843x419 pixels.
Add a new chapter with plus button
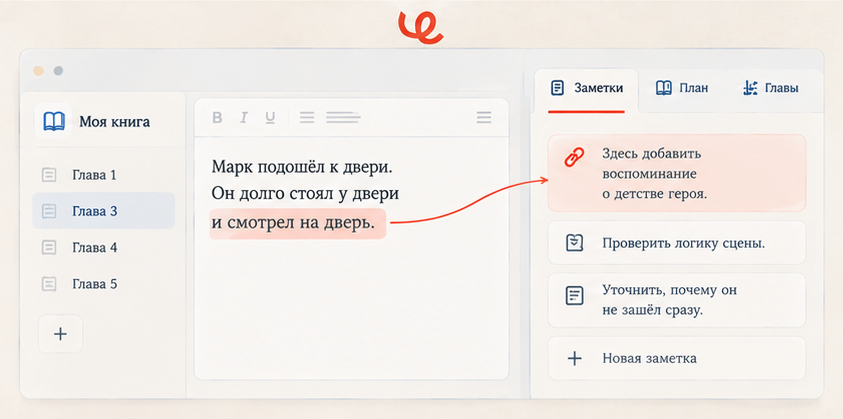coord(61,333)
